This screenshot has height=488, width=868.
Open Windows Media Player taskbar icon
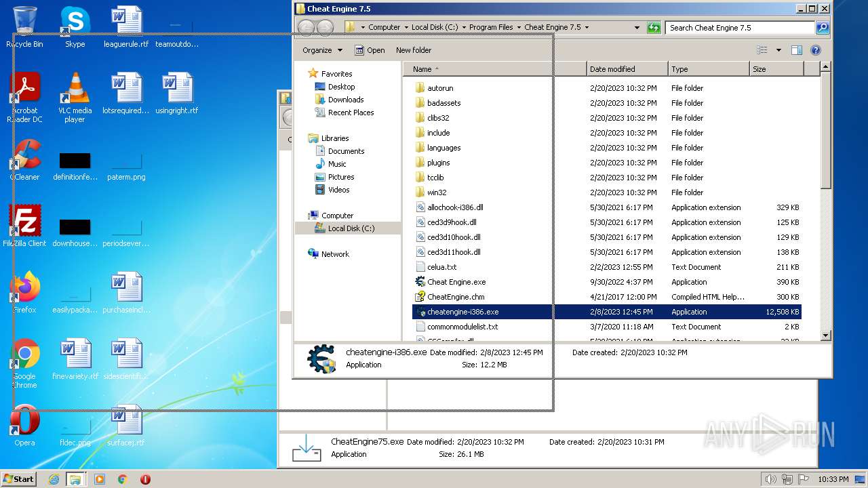tap(100, 479)
